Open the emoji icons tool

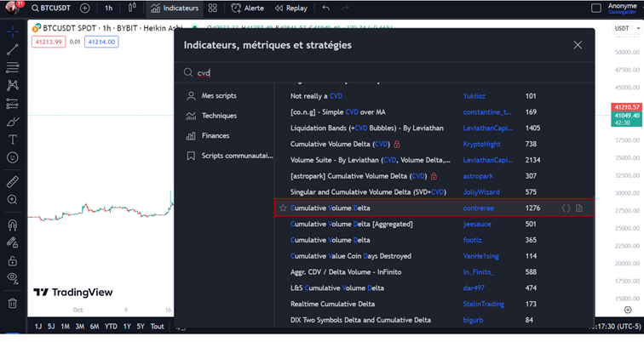(x=13, y=157)
